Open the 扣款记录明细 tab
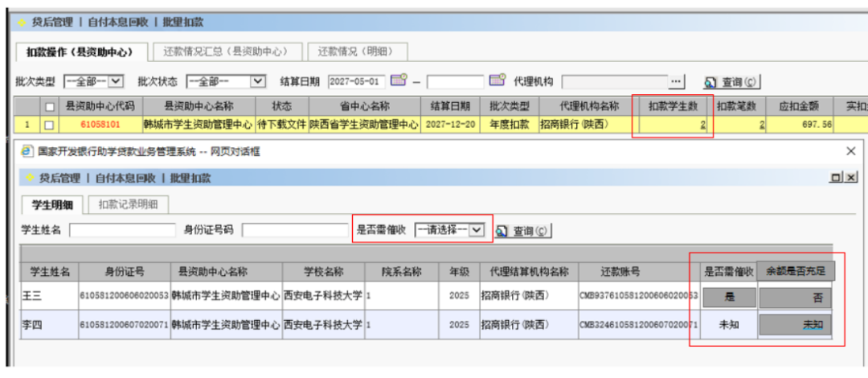Screen dimensions: 868x378 click(127, 204)
